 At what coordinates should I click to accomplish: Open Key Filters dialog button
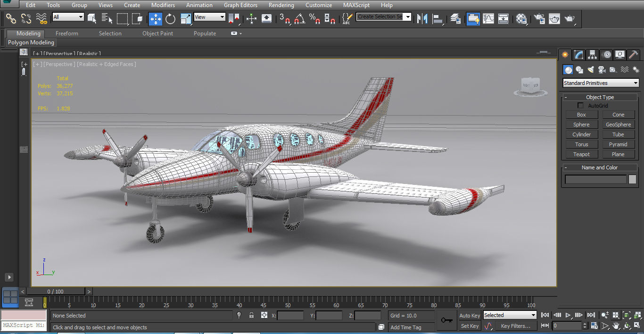pos(515,326)
